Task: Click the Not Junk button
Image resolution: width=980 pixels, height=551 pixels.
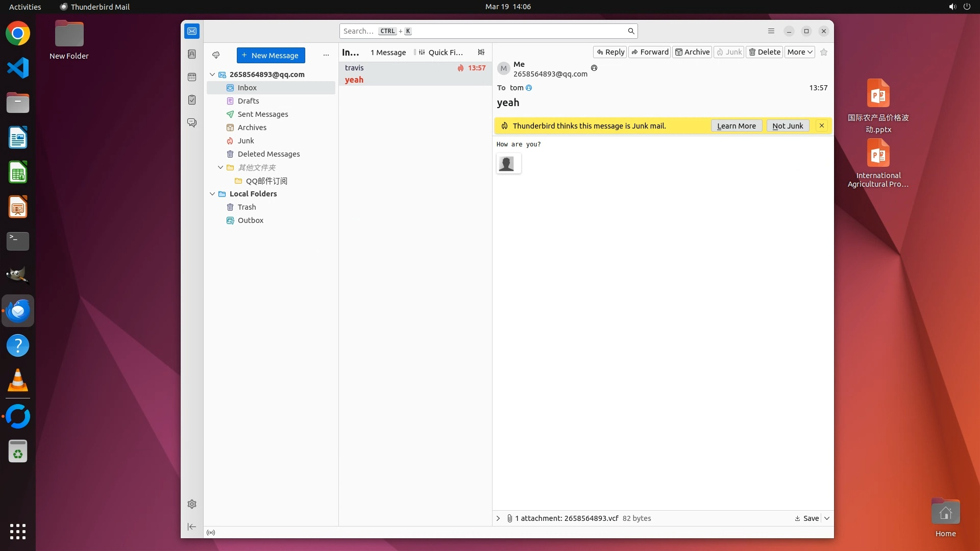Action: [x=787, y=126]
